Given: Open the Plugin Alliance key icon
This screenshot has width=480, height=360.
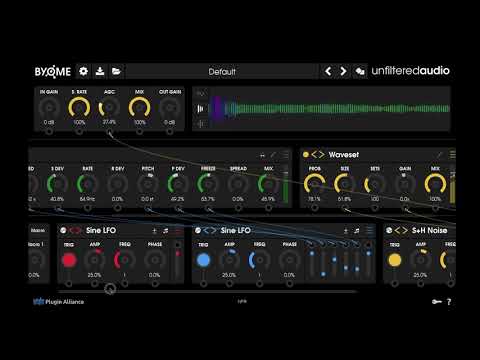Looking at the screenshot, I should [x=437, y=302].
